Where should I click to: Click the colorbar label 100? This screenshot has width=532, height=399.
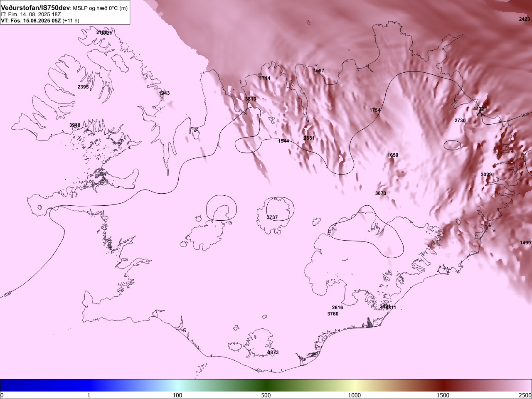(x=177, y=395)
